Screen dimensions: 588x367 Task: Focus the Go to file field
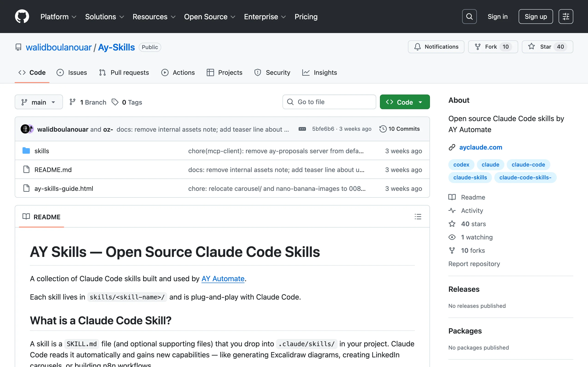click(x=329, y=102)
